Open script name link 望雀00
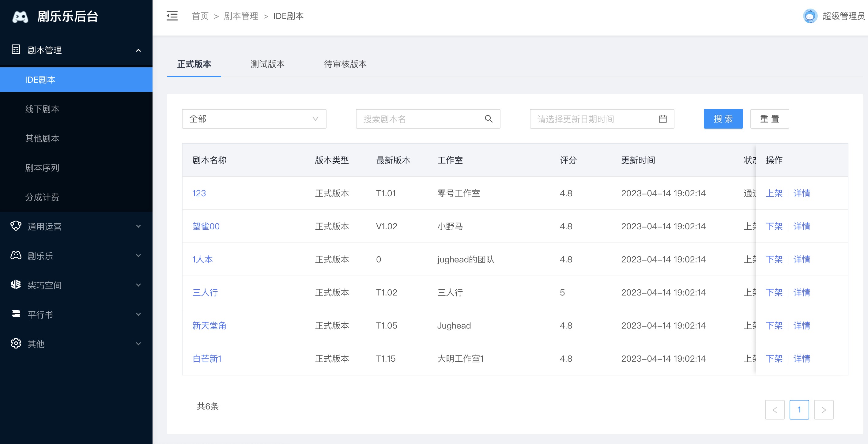Image resolution: width=868 pixels, height=444 pixels. (x=206, y=226)
